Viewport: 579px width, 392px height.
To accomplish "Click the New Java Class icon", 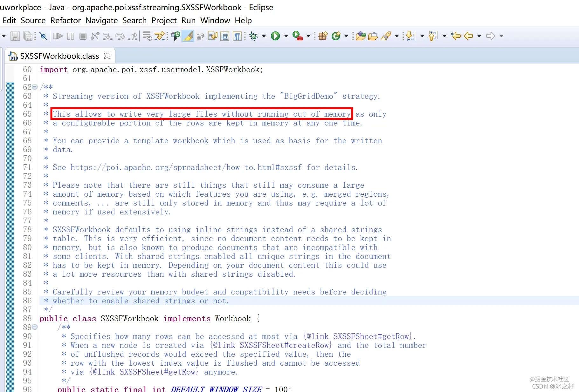I will 336,36.
